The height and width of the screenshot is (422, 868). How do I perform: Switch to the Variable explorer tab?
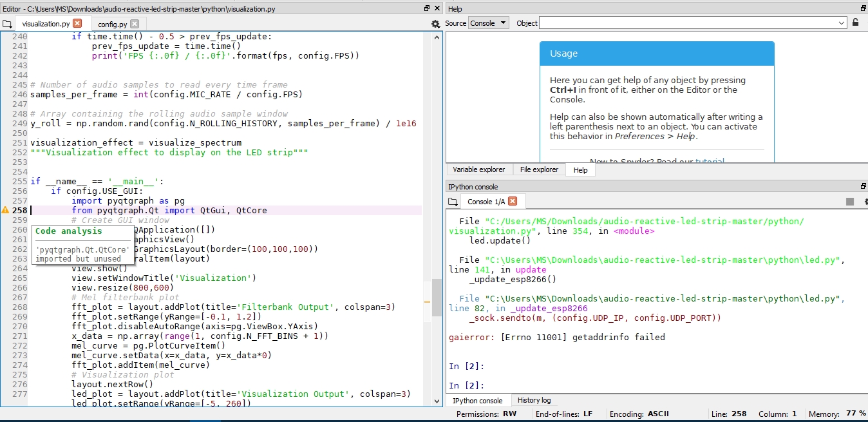tap(478, 169)
